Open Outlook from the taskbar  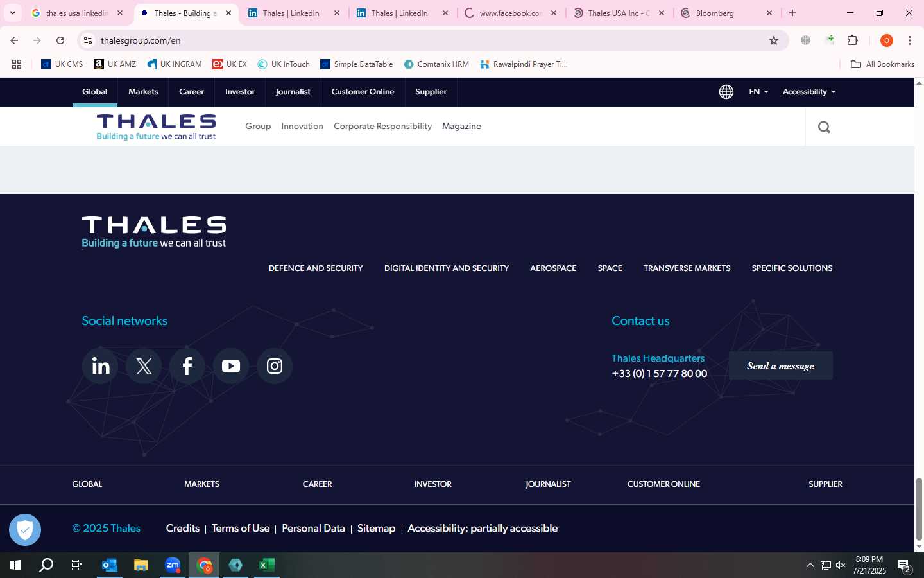110,565
